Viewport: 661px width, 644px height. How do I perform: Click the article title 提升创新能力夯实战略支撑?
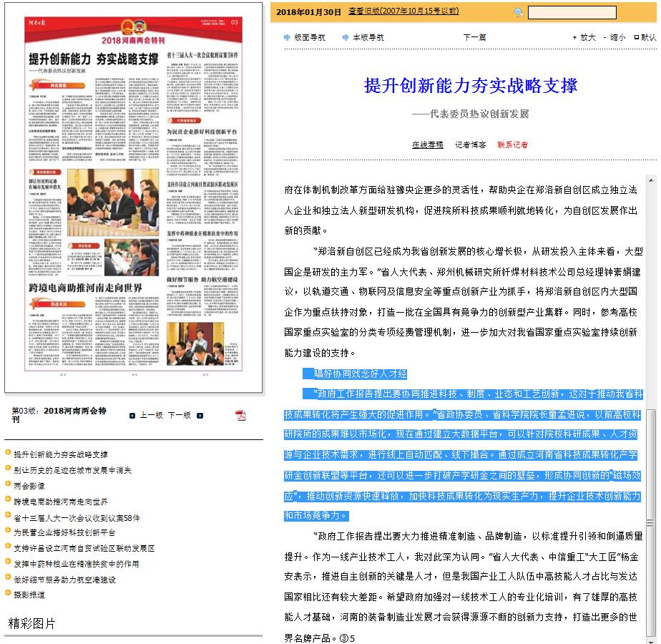[x=471, y=86]
